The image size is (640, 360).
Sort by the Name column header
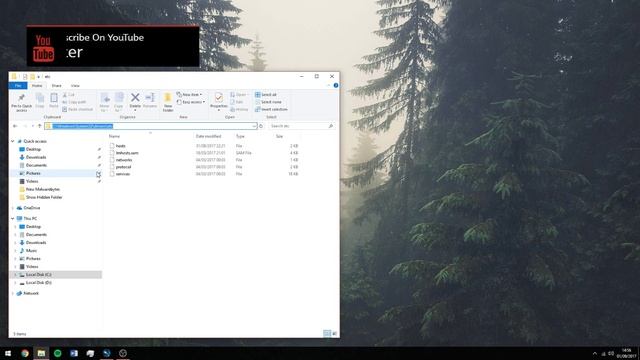(x=114, y=136)
